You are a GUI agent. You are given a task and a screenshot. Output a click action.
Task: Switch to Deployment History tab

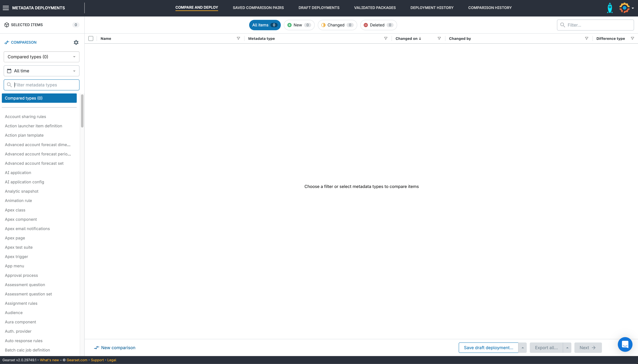(x=432, y=8)
